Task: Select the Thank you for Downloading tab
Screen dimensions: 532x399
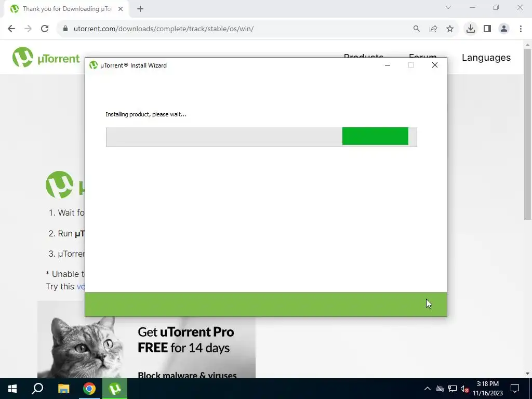Action: (x=67, y=9)
